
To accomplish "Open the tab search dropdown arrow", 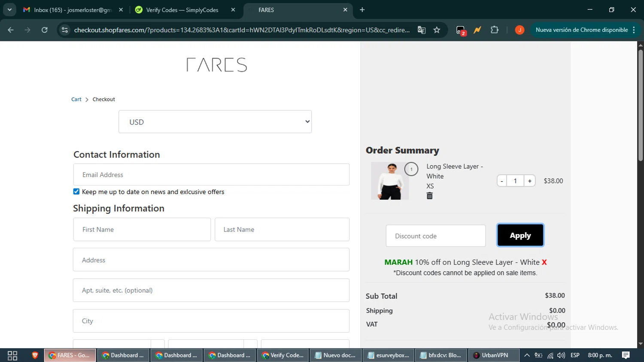I will click(9, 10).
